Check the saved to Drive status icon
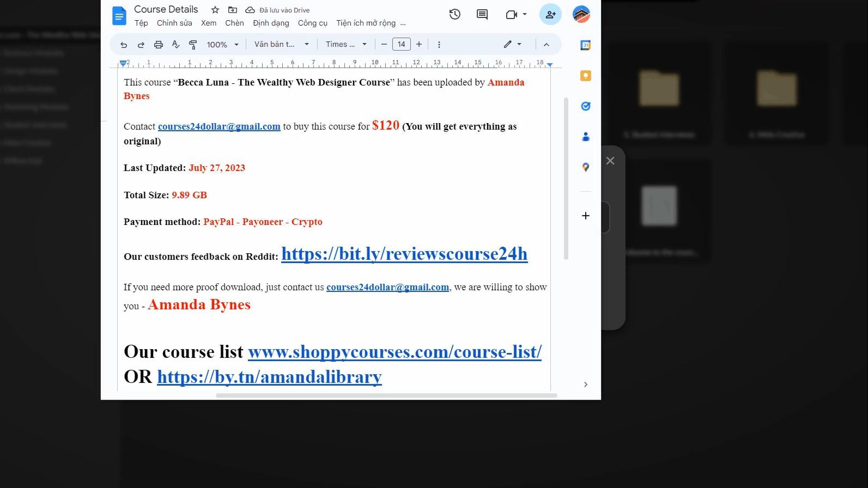The width and height of the screenshot is (868, 488). (x=250, y=10)
